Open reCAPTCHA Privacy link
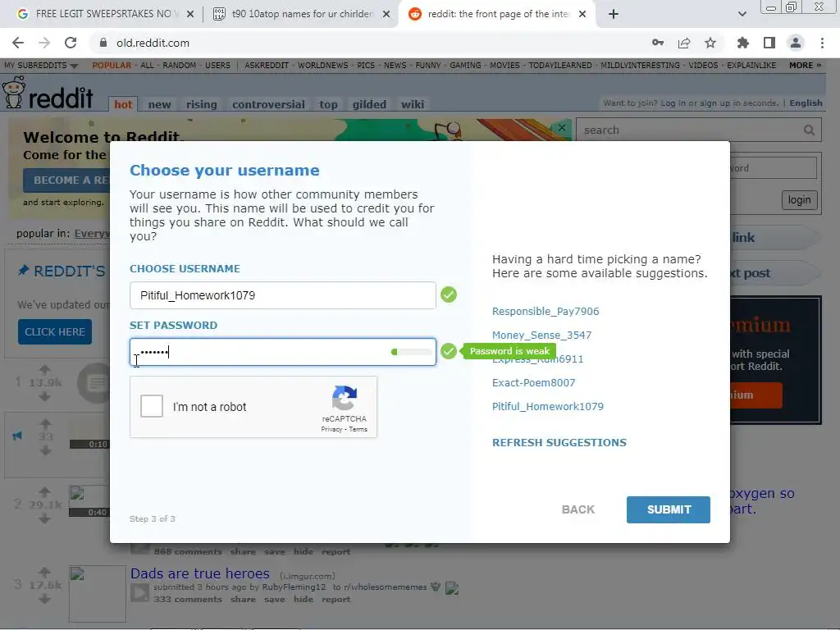This screenshot has height=630, width=840. [331, 429]
